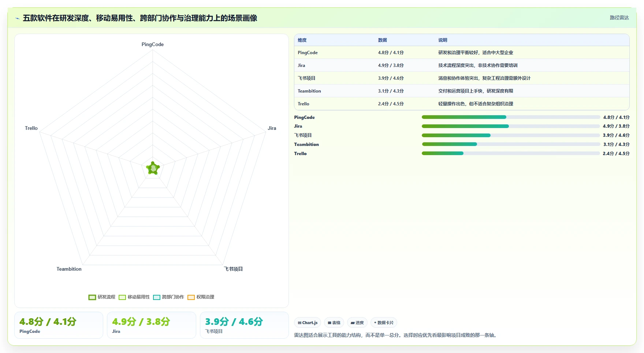Screen dimensions: 644x353
Task: Toggle the 研发流程 legend item
Action: tap(102, 297)
